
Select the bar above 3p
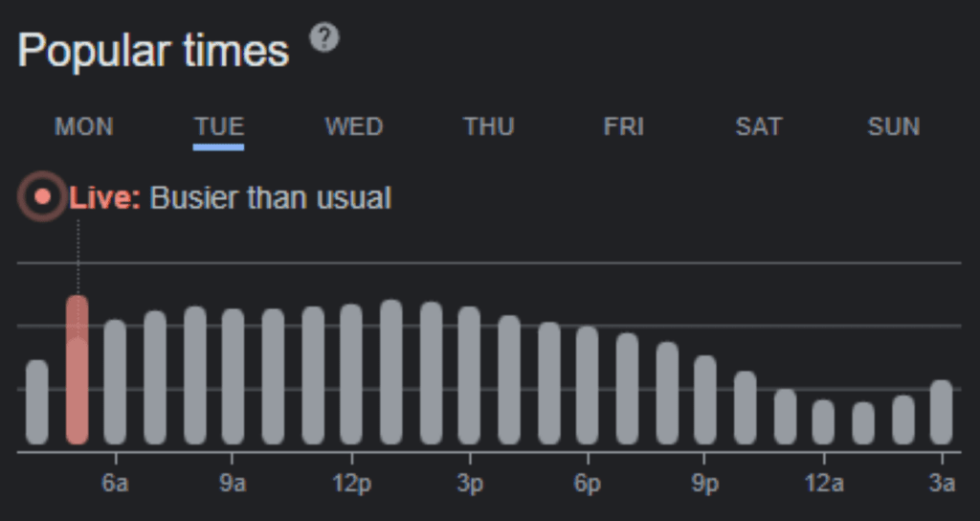tap(469, 376)
